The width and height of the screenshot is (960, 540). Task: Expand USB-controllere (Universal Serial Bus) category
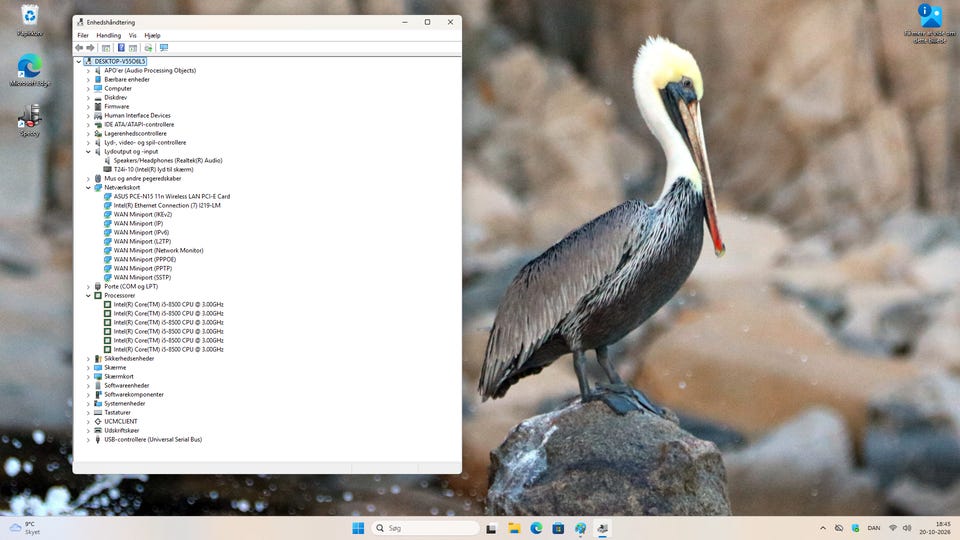pyautogui.click(x=88, y=440)
